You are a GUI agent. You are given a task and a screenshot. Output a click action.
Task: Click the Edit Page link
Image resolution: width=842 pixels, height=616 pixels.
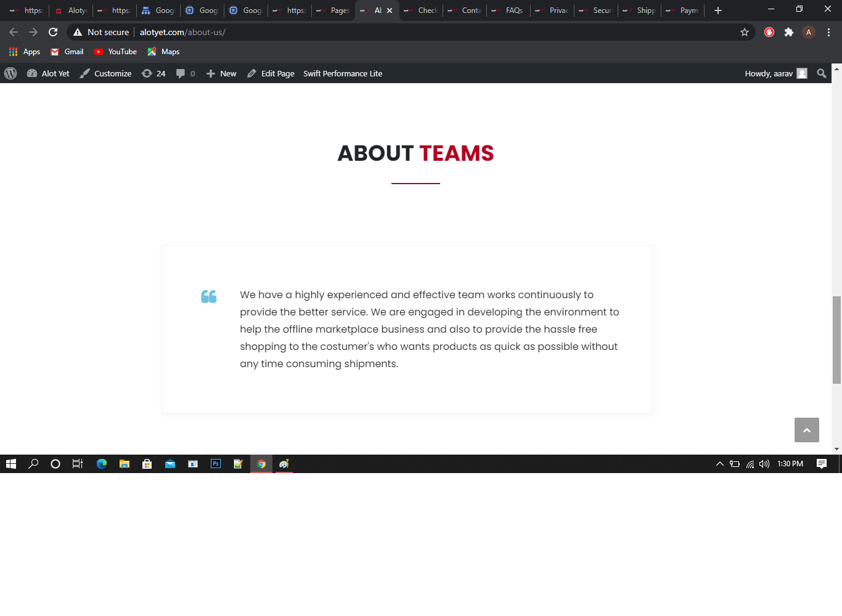click(271, 73)
